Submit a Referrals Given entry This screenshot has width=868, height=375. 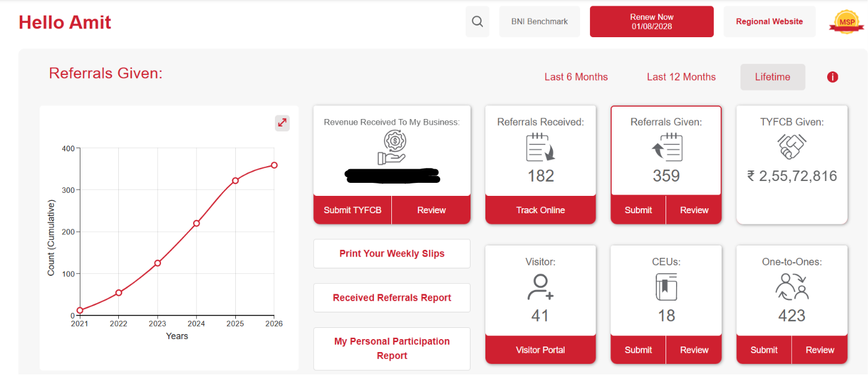638,210
